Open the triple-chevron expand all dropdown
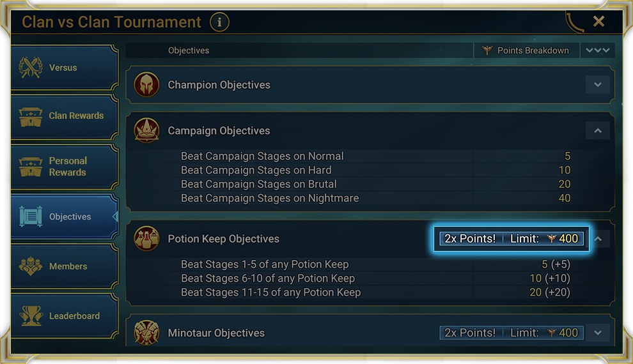This screenshot has width=633, height=364. (597, 50)
